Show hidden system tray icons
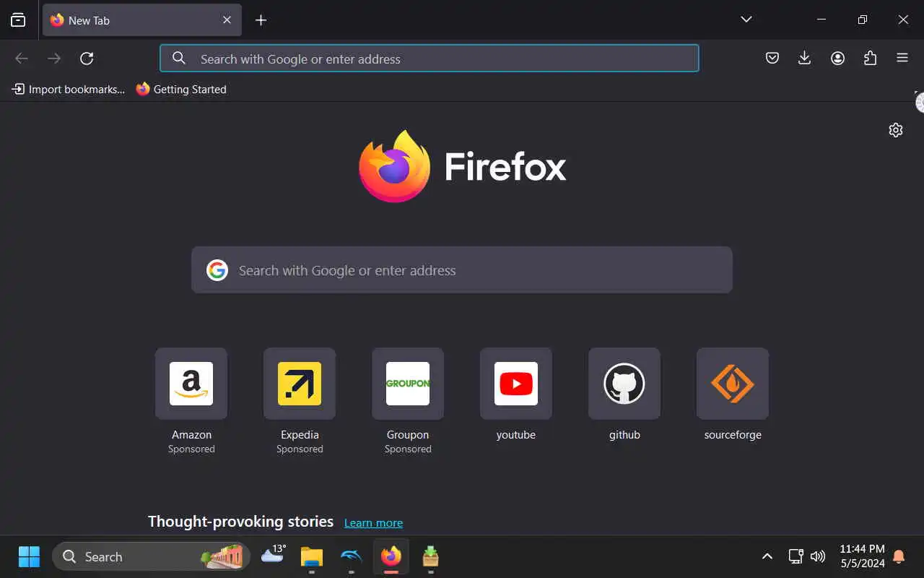The width and height of the screenshot is (924, 578). point(767,556)
